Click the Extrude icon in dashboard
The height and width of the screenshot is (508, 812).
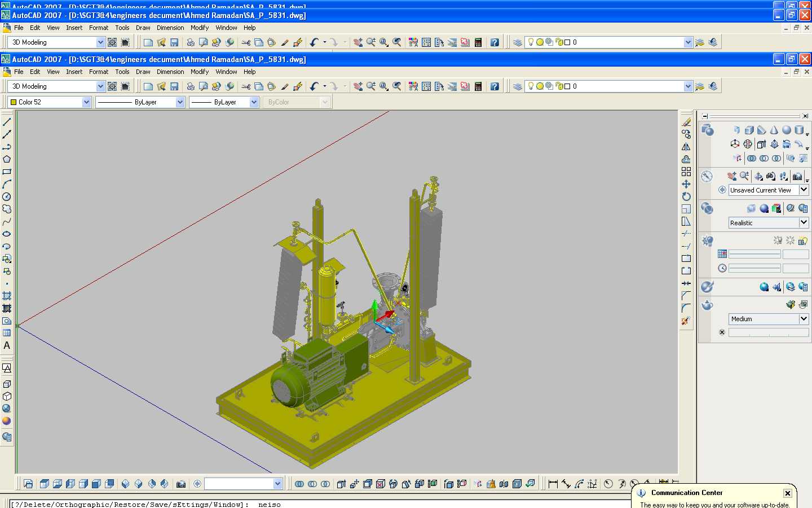pos(761,144)
